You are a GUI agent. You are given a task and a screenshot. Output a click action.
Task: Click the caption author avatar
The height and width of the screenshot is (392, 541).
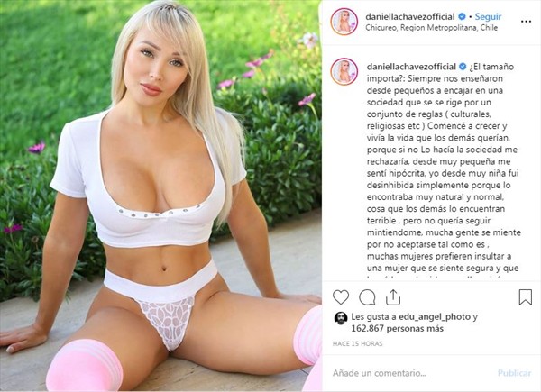[x=344, y=71]
